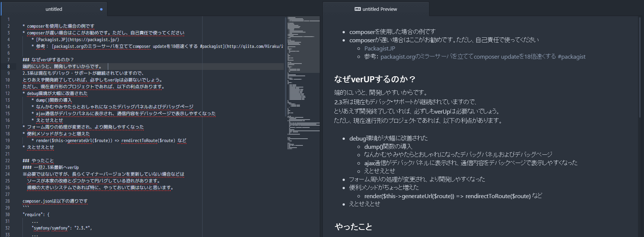Click '* 便利メソッドがちょっと増えた' in the editor
This screenshot has height=237, width=644.
[x=56, y=134]
